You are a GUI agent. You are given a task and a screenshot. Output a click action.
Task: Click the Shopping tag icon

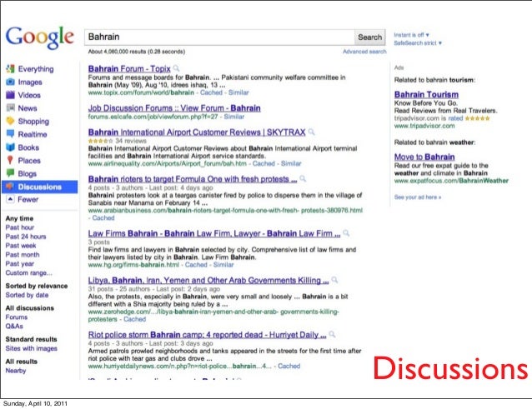coord(10,121)
